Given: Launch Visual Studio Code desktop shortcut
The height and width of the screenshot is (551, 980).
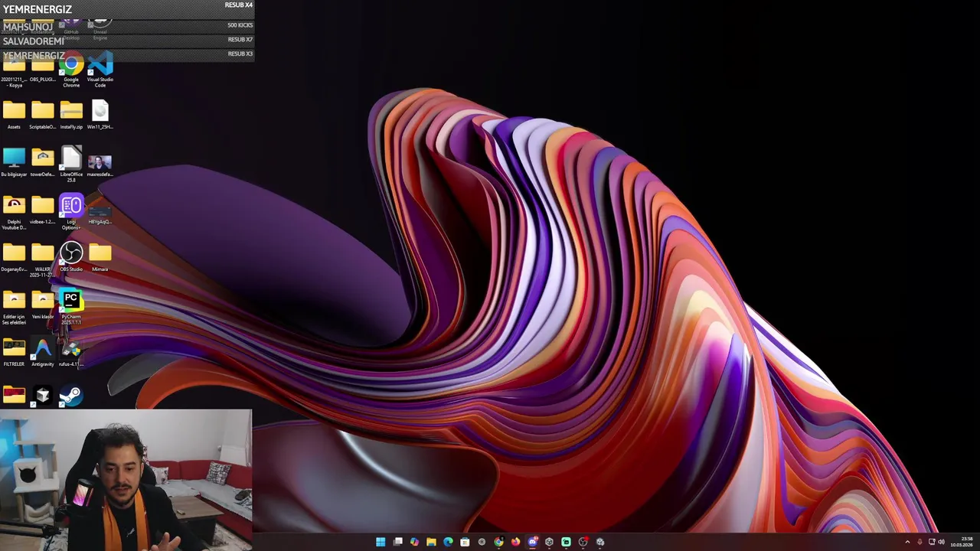Looking at the screenshot, I should coord(100,69).
